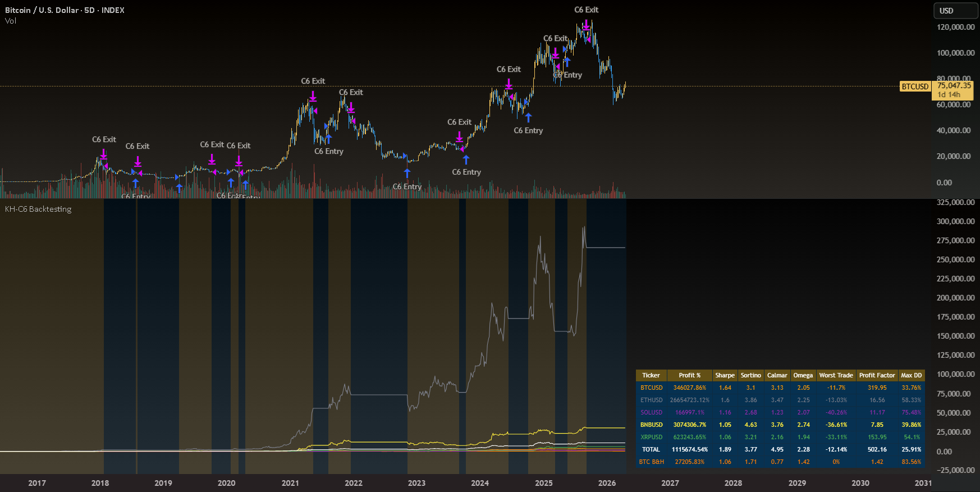The width and height of the screenshot is (980, 492).
Task: Click the Ticker column header
Action: tap(651, 375)
